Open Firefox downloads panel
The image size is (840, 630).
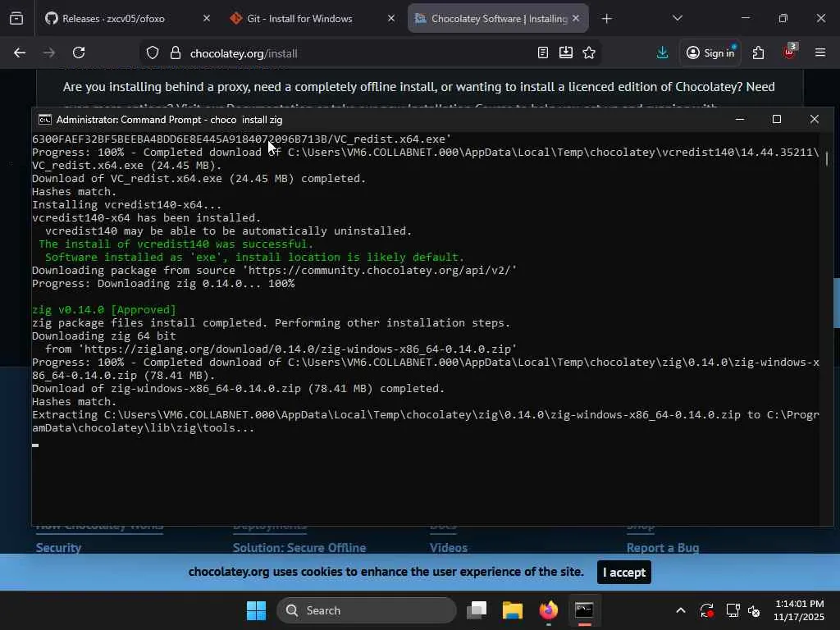click(662, 52)
